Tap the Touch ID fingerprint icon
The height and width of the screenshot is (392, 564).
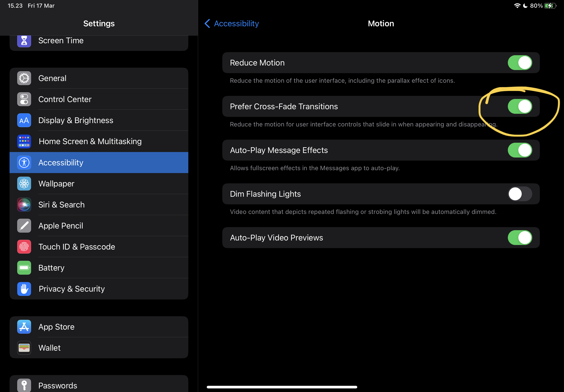pos(24,247)
